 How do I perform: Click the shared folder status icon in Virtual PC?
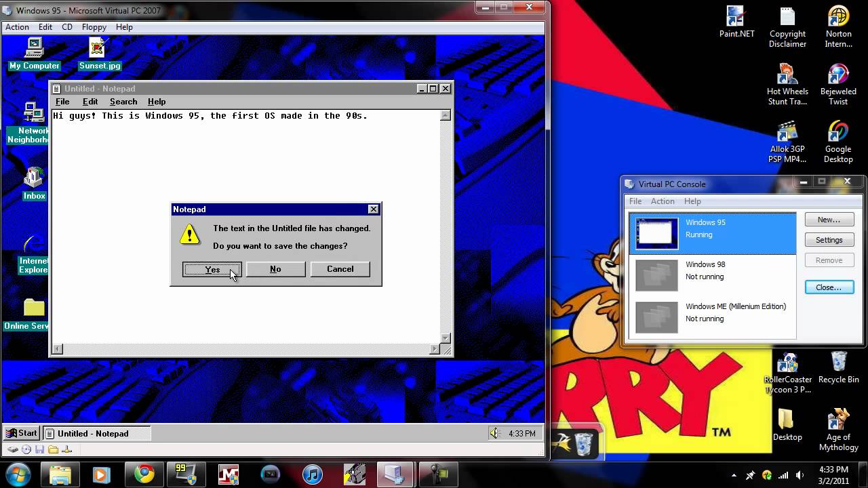53,449
